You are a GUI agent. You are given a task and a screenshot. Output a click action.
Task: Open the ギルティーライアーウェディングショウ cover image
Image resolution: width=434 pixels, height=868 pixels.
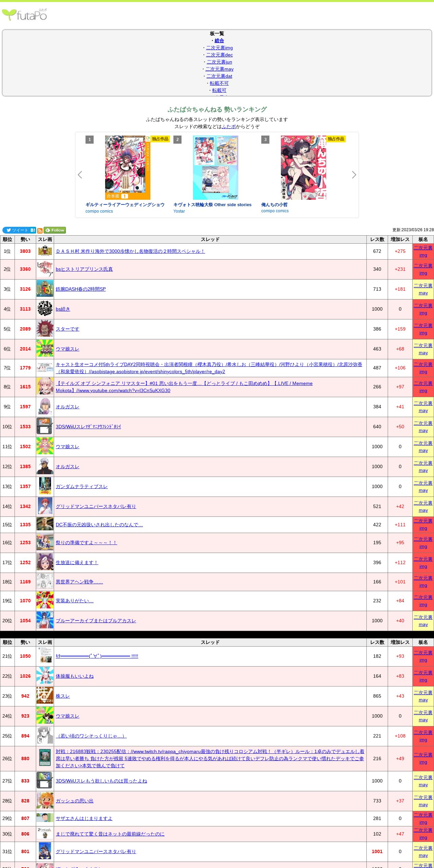[x=128, y=168]
